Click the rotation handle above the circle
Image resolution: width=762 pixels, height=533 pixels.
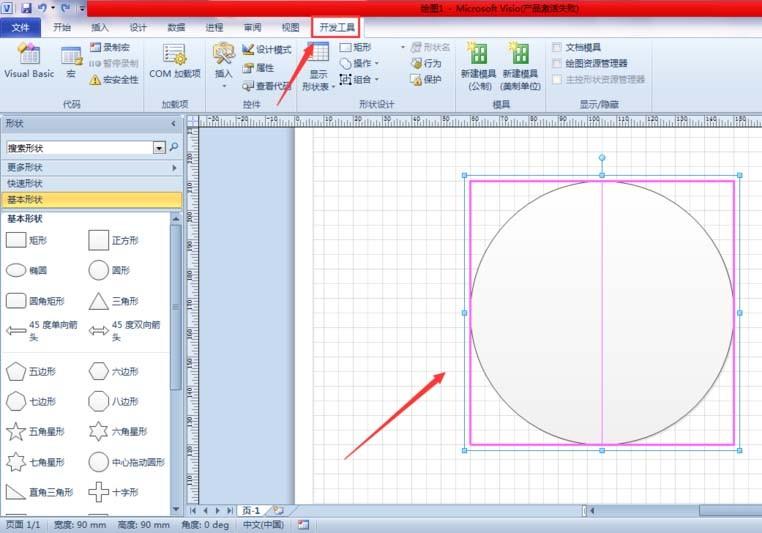(x=602, y=157)
